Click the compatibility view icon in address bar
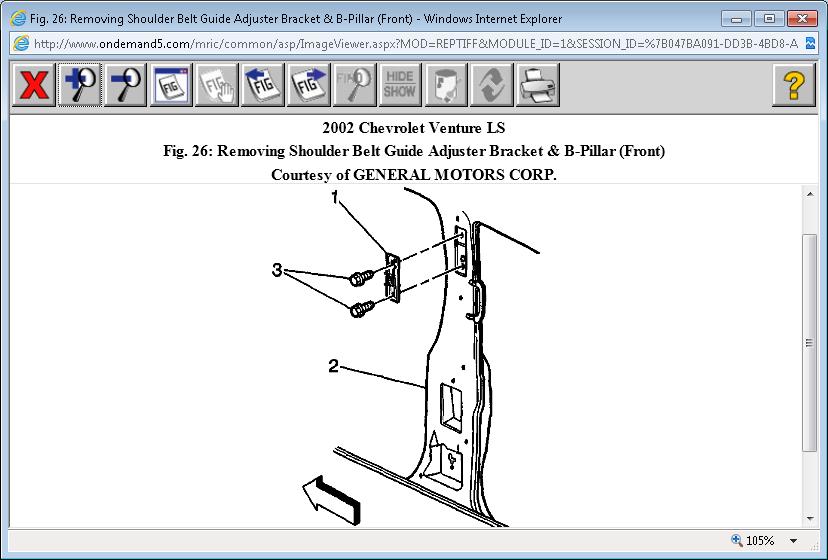828x560 pixels. 811,43
